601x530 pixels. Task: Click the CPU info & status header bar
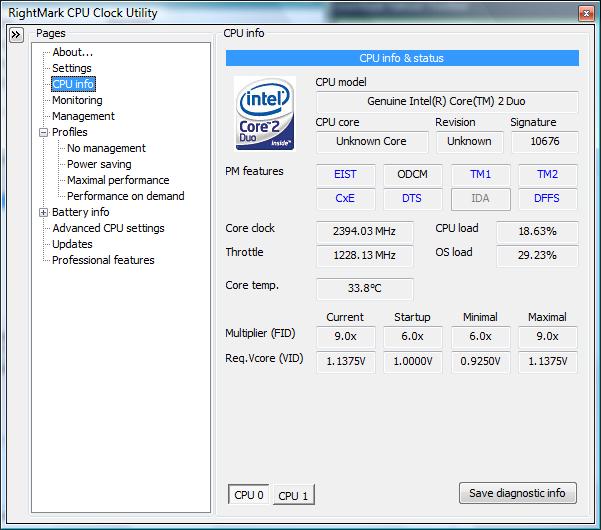402,58
